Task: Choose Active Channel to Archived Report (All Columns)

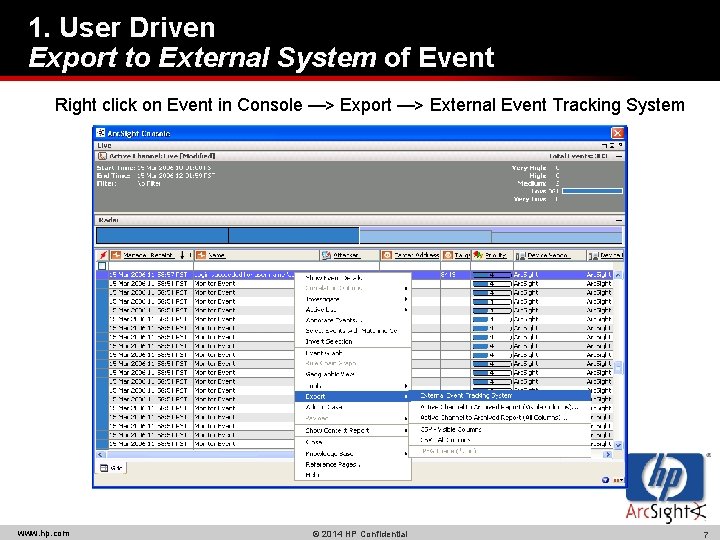Action: 500,417
